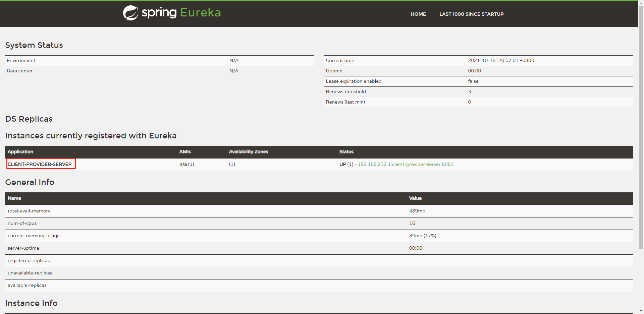
Task: Click the Renews threshold value 3
Action: 470,91
